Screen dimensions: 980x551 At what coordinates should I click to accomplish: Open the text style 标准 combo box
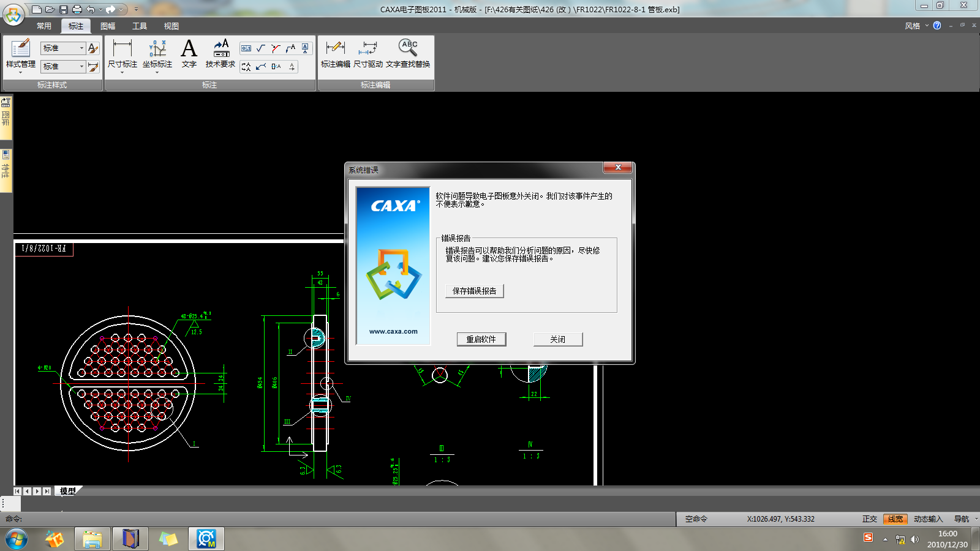pos(63,48)
